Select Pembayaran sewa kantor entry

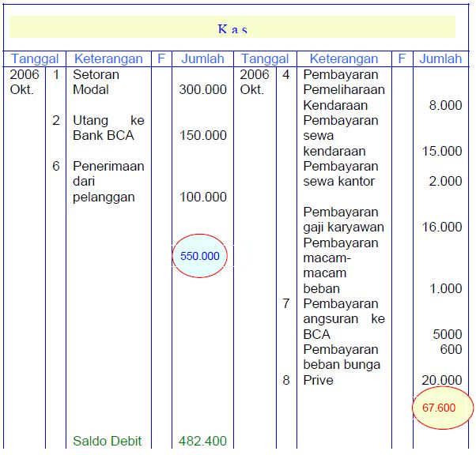click(x=341, y=174)
